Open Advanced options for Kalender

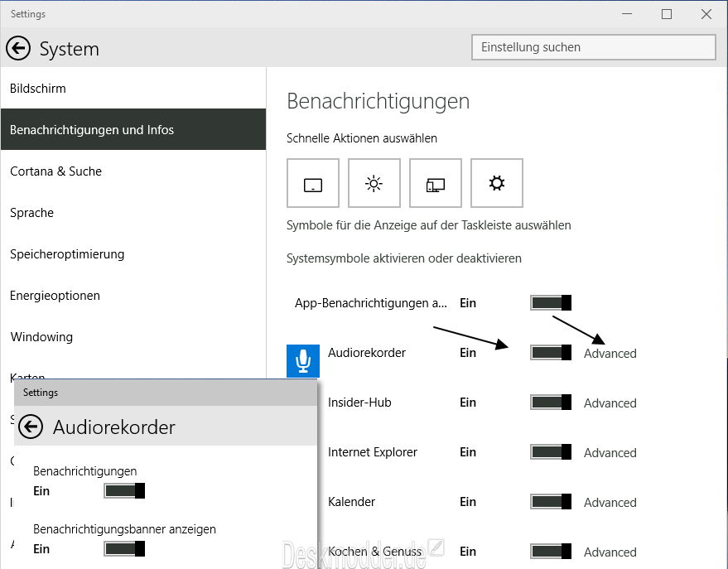(x=610, y=503)
